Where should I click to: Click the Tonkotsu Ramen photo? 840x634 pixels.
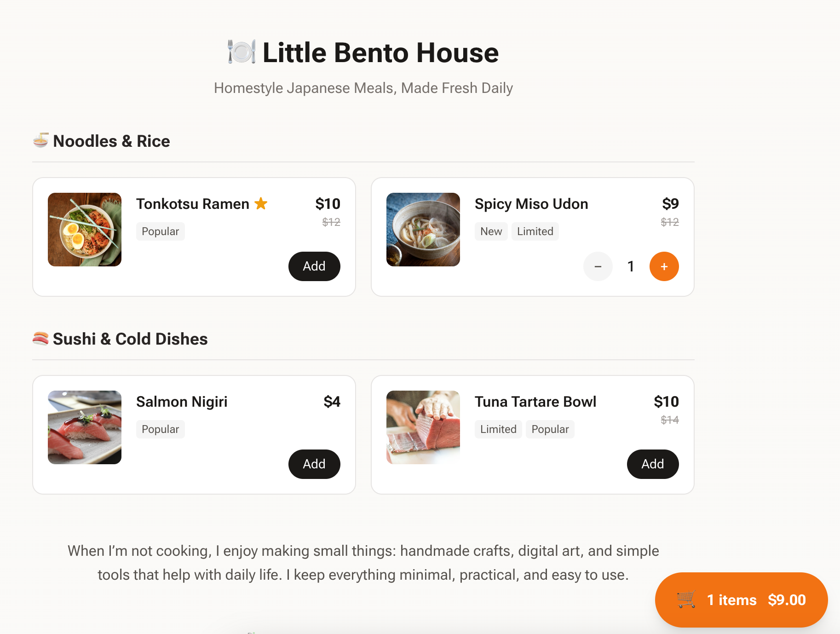click(85, 230)
